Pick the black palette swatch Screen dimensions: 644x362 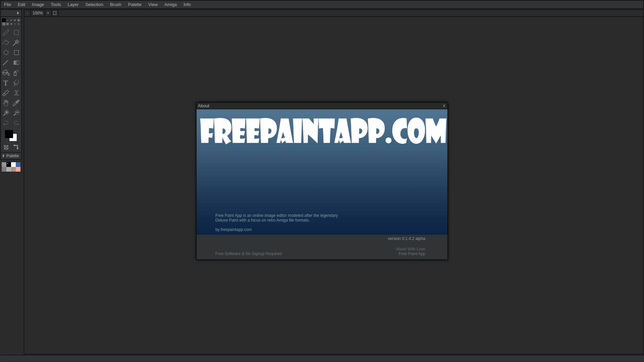[x=9, y=165]
